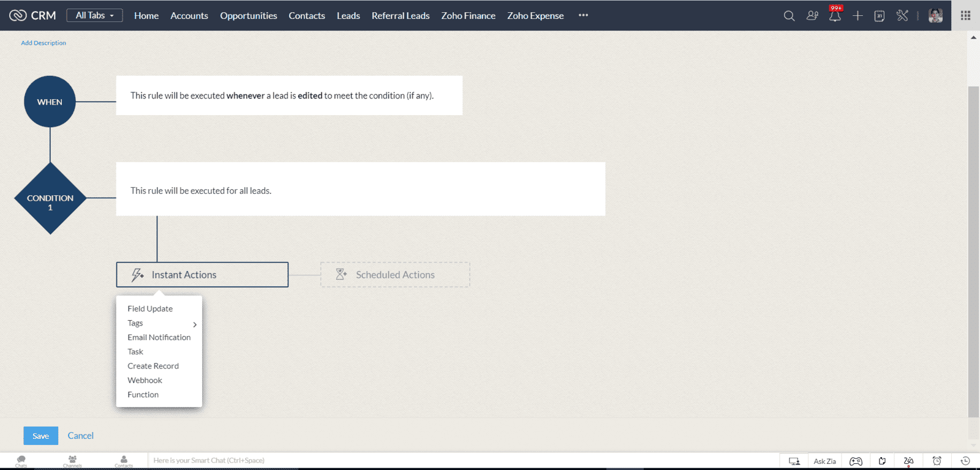Click the Instant Actions box
The height and width of the screenshot is (470, 980).
202,275
